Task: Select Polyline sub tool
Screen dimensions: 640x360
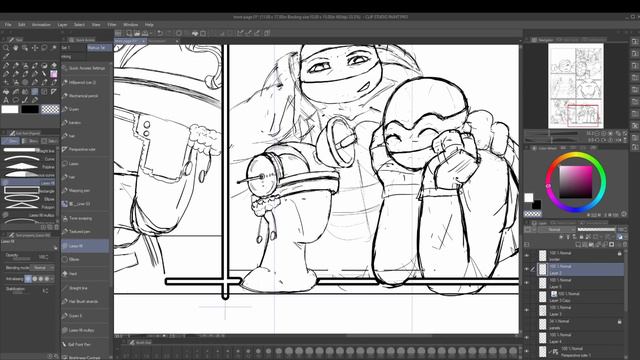Action: click(x=29, y=167)
